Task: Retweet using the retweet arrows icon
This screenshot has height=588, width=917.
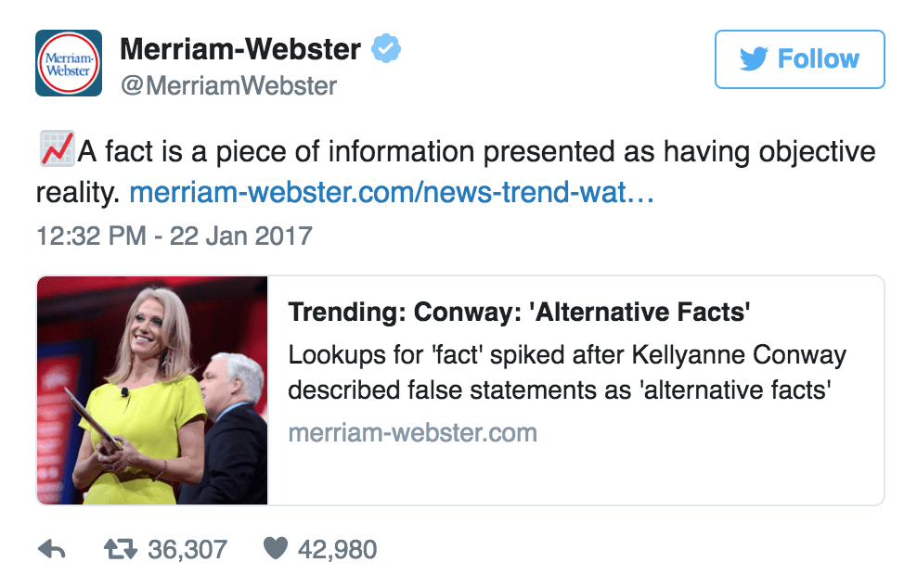Action: (x=121, y=549)
